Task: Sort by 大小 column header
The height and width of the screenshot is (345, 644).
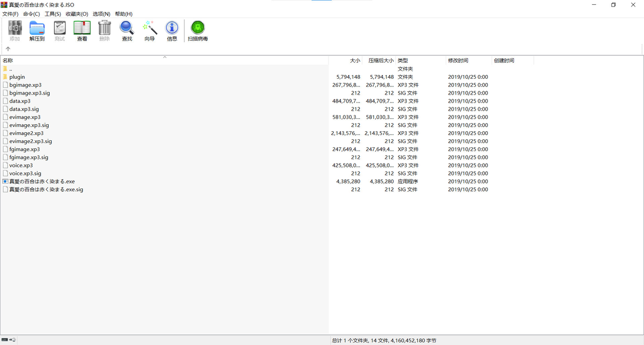Action: (x=345, y=60)
